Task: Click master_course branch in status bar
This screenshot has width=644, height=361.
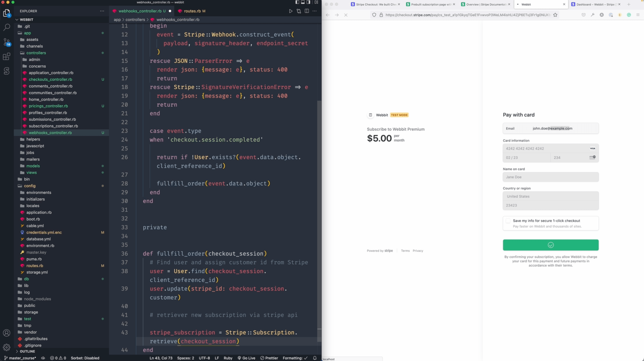Action: click(20, 358)
